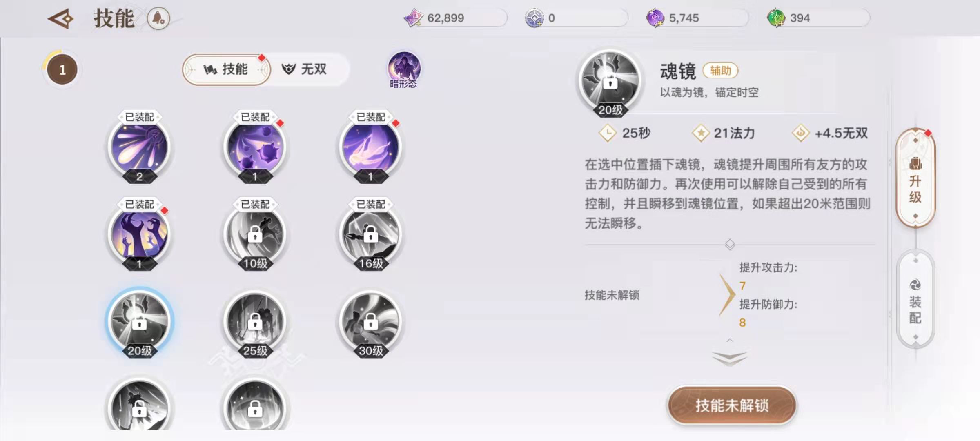Select the locked skill unlocking at 30级
This screenshot has width=980, height=441.
click(371, 323)
